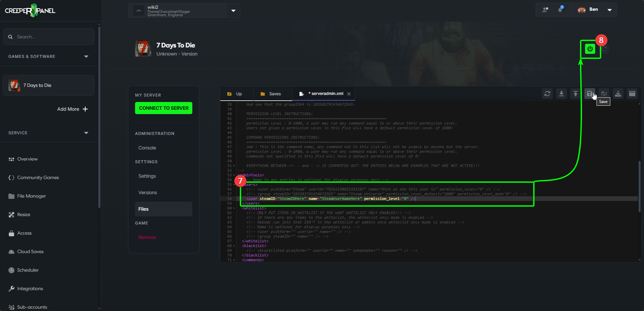Open the Ben account dropdown arrow
The height and width of the screenshot is (311, 644).
click(610, 10)
